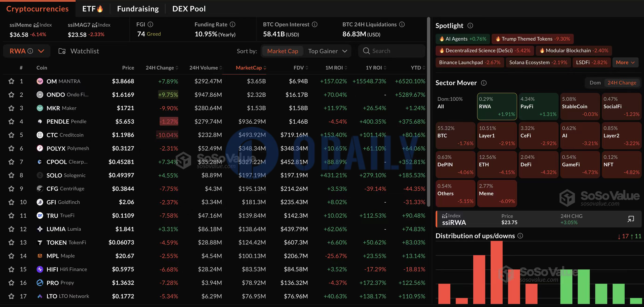Star the TRU TrueFi row
Image resolution: width=644 pixels, height=307 pixels.
tap(11, 216)
